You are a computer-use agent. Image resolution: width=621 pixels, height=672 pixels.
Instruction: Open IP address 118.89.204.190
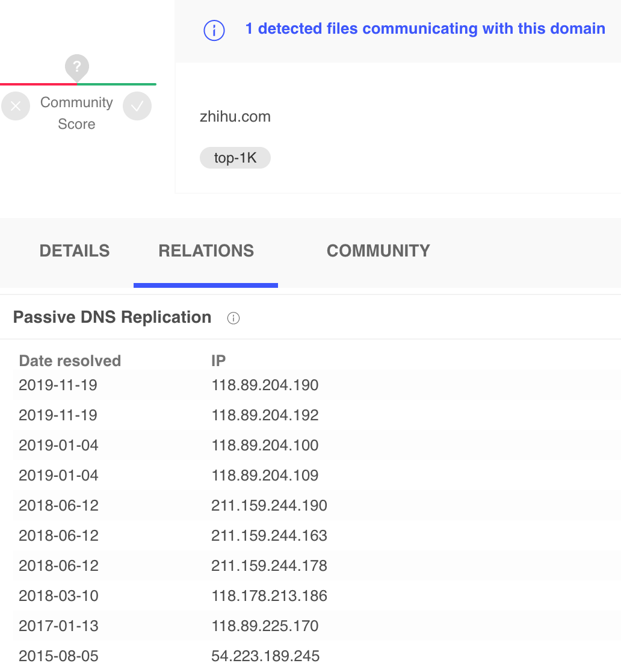(x=265, y=385)
